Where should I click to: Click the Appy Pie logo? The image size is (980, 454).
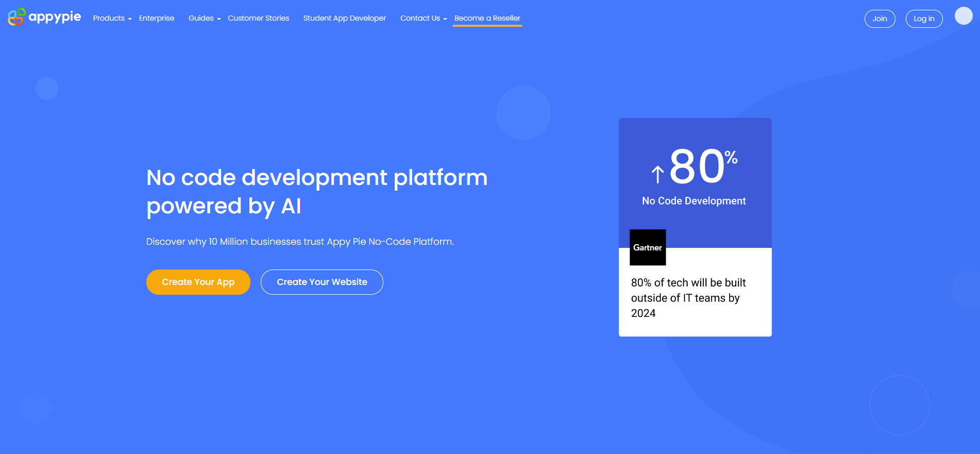pos(44,16)
